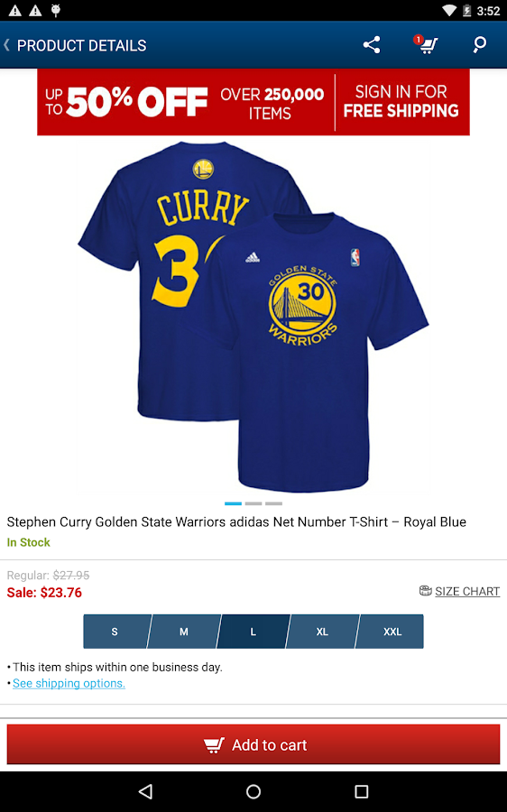Jump to second product image indicator
The height and width of the screenshot is (812, 507).
(253, 503)
